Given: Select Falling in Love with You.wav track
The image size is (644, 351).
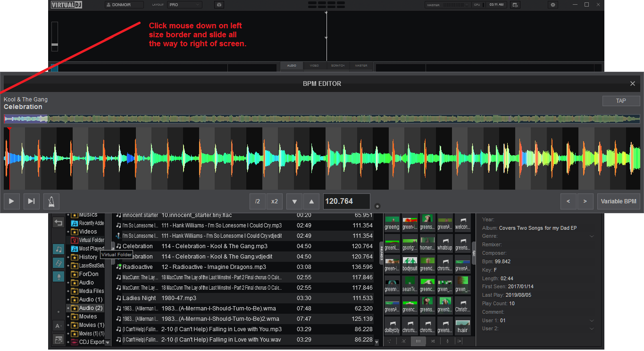Looking at the screenshot, I should (x=244, y=340).
